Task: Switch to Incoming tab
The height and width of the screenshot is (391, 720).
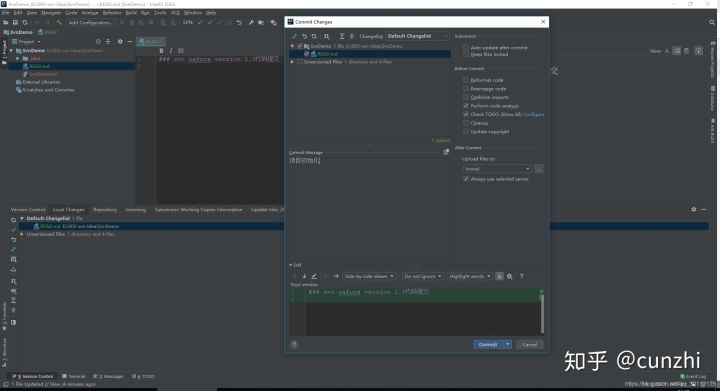Action: pyautogui.click(x=135, y=209)
